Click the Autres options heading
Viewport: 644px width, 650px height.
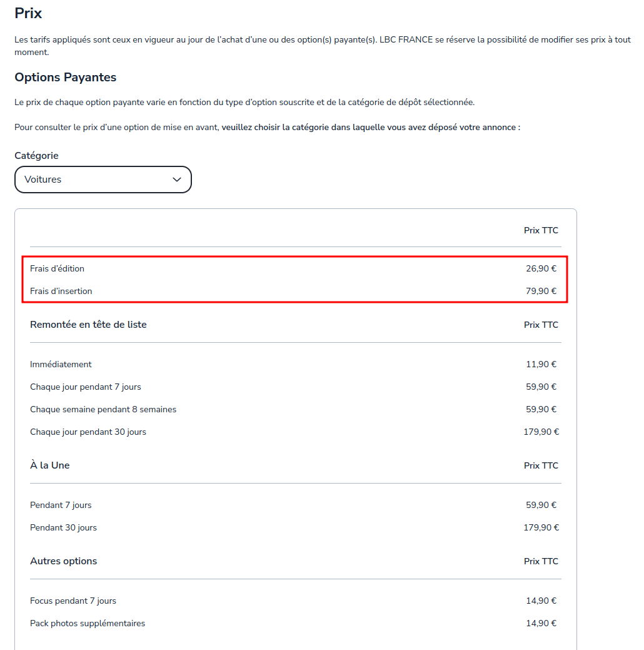tap(63, 561)
